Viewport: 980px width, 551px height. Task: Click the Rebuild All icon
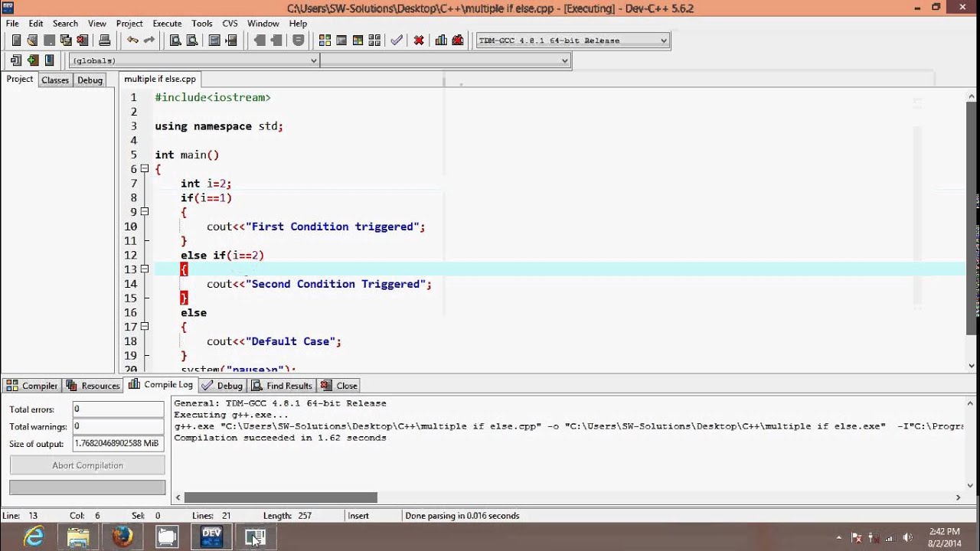click(x=374, y=41)
